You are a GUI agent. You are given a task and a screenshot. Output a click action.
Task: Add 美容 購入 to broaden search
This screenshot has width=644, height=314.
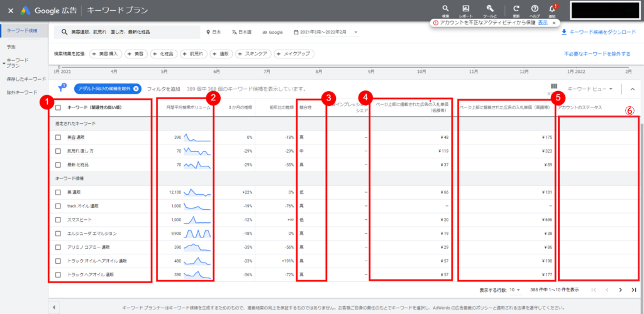(106, 54)
